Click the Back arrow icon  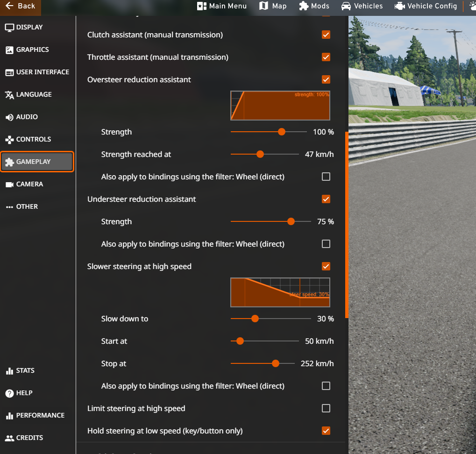[9, 6]
